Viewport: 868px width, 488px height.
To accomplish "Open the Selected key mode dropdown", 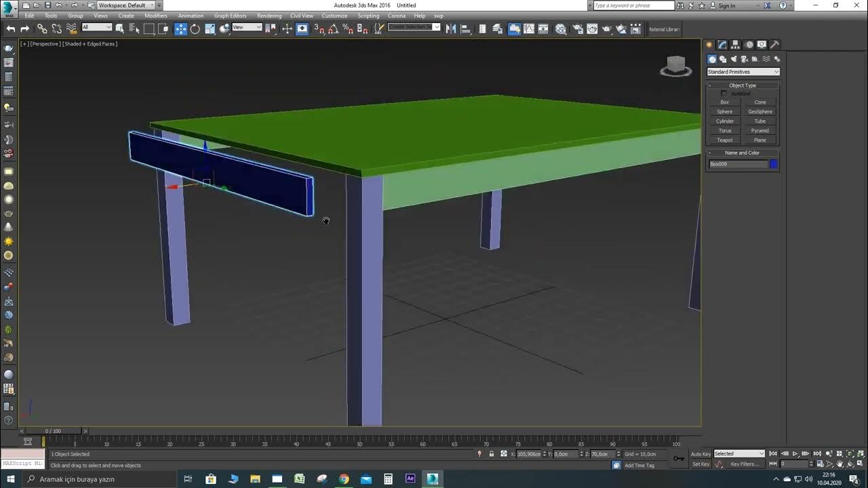I will 739,453.
